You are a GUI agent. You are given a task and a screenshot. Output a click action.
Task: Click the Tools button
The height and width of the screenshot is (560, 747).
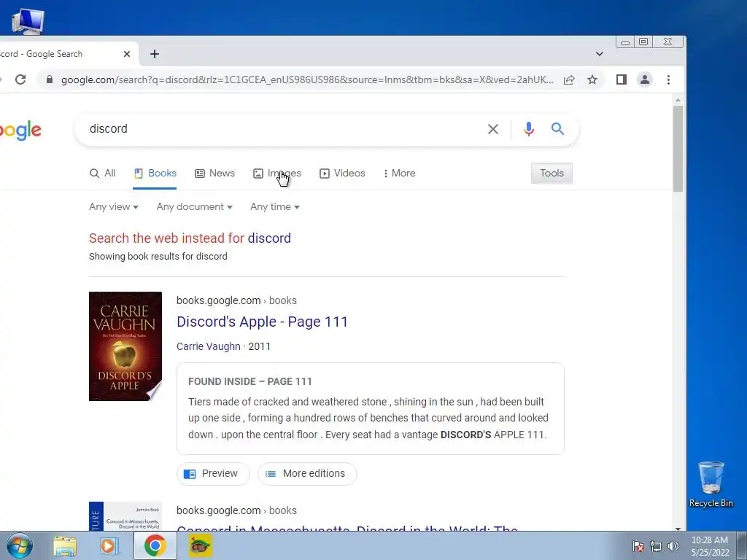(551, 174)
